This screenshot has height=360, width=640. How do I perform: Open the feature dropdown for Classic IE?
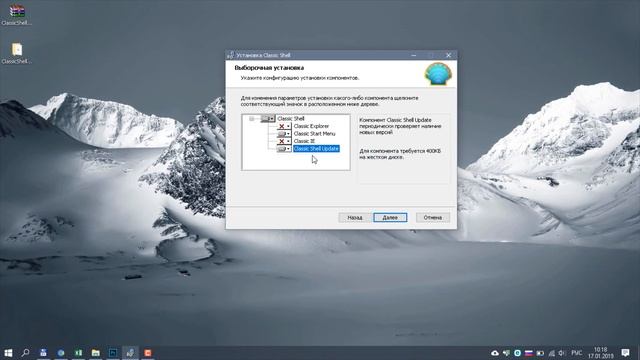click(284, 141)
